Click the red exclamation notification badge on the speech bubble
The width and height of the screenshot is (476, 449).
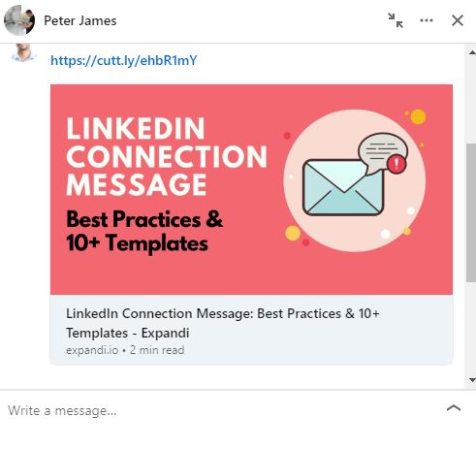coord(397,164)
